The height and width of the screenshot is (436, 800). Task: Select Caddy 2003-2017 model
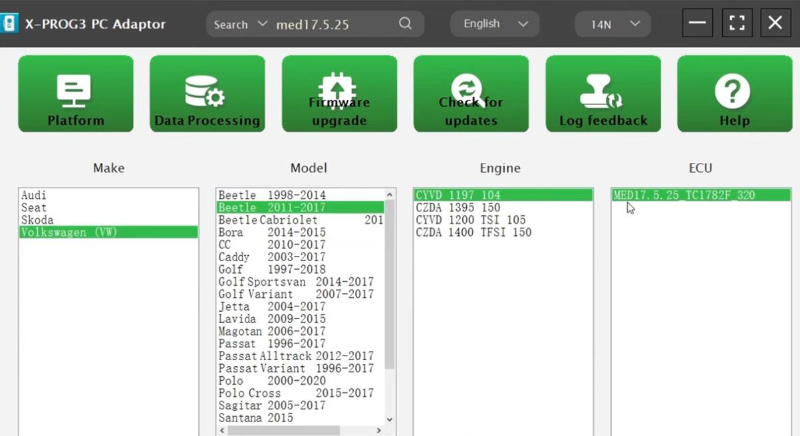click(300, 257)
